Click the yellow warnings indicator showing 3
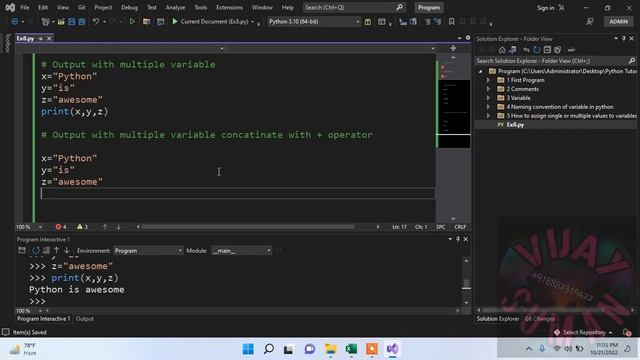The height and width of the screenshot is (360, 640). pyautogui.click(x=82, y=227)
